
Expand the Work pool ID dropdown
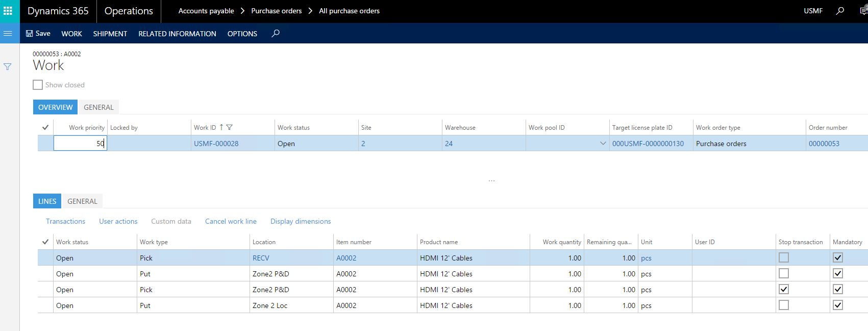603,144
